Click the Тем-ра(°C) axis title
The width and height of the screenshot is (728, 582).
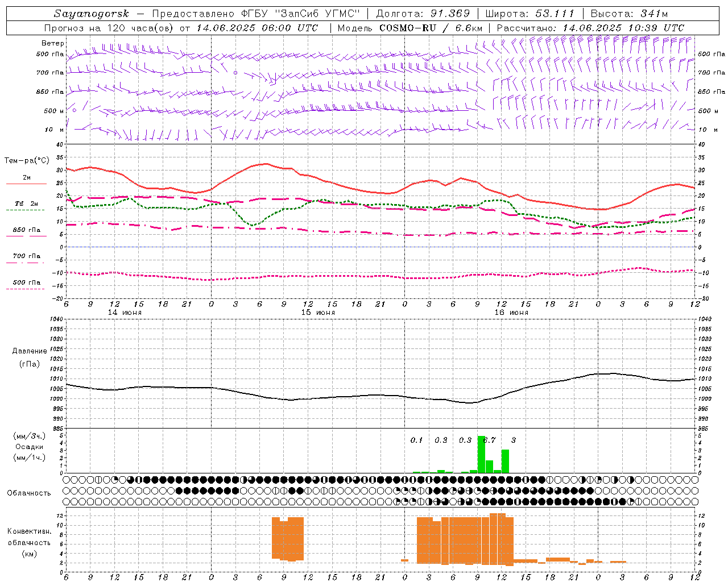[x=27, y=161]
